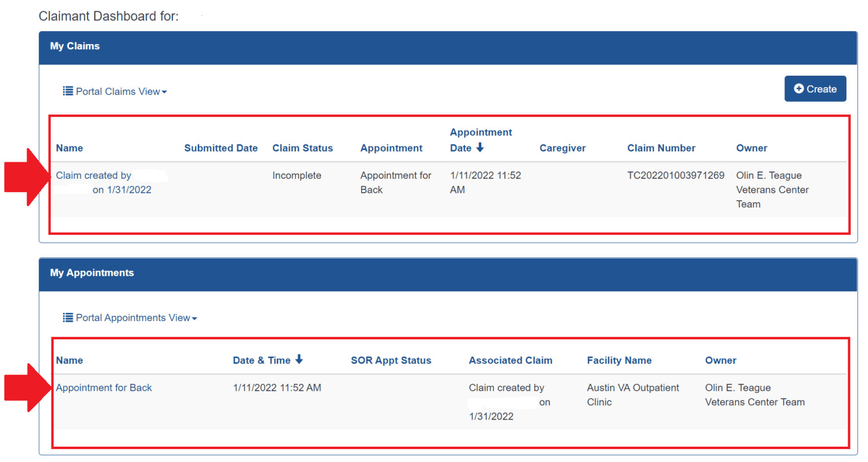Sort claims by the Caregiver column
Viewport: 868px width, 462px height.
click(562, 148)
